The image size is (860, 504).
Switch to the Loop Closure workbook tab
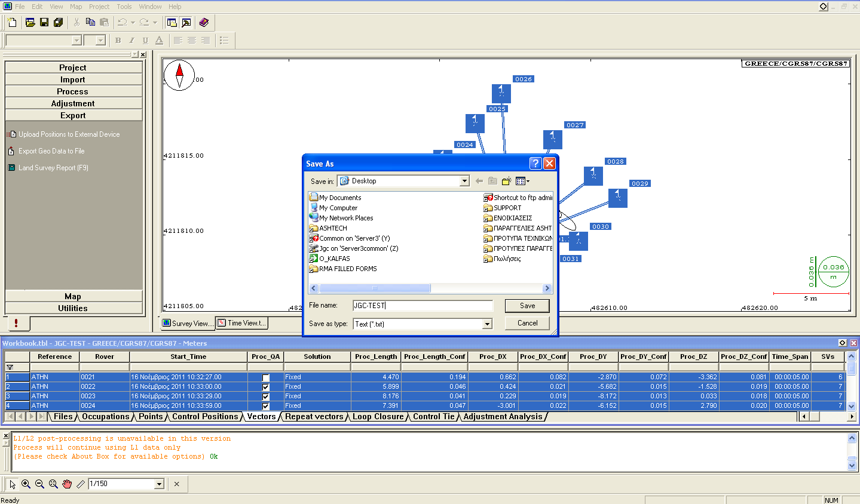pos(378,417)
